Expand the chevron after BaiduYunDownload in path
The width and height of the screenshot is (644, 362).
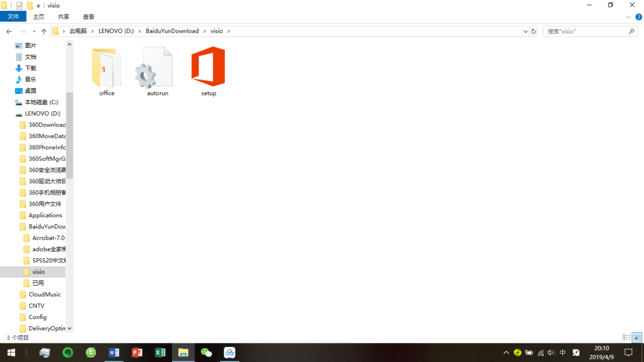205,31
